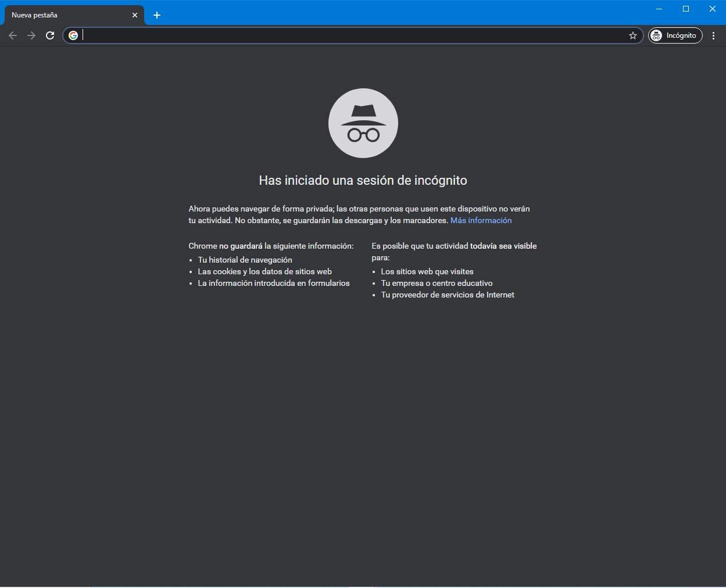
Task: Click text Tu historial de navegación
Action: point(245,260)
